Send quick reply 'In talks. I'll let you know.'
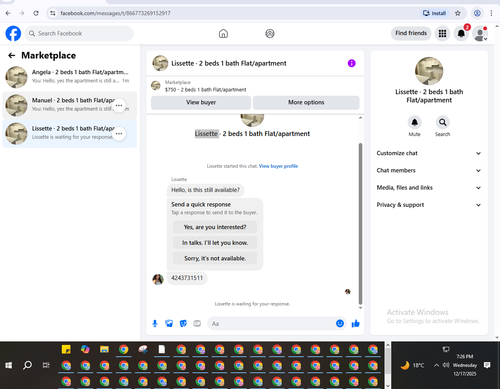The height and width of the screenshot is (389, 500). [215, 243]
